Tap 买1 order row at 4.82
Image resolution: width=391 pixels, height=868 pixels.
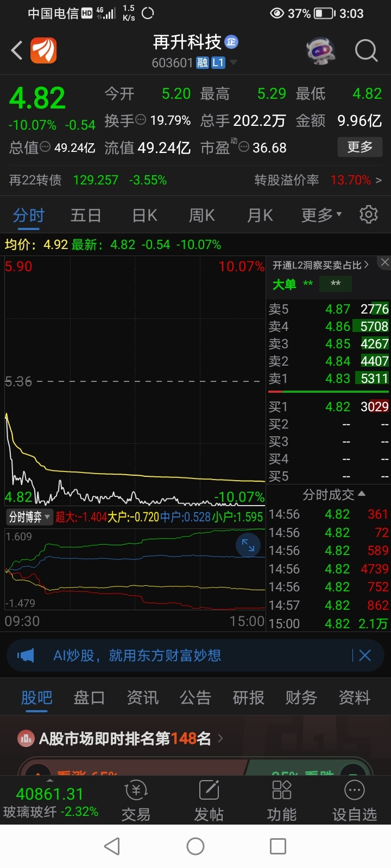click(x=329, y=406)
